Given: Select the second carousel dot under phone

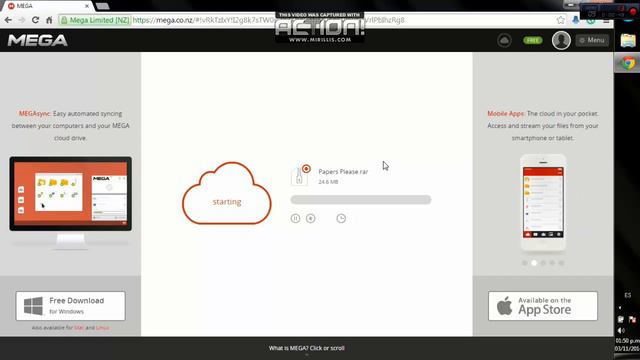Looking at the screenshot, I should click(534, 263).
